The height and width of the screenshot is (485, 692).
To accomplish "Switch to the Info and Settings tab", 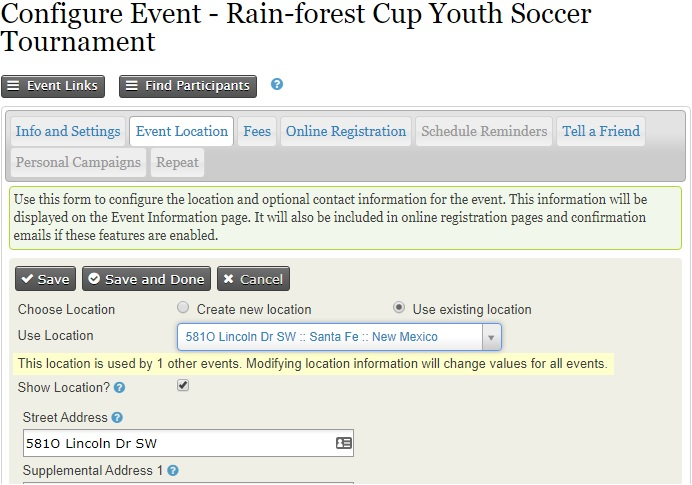I will click(68, 132).
